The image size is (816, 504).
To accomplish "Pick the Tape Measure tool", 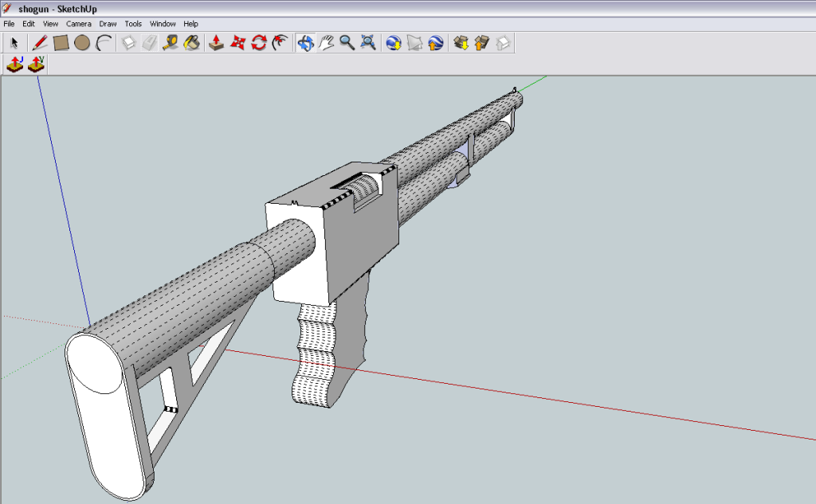I will pos(171,43).
